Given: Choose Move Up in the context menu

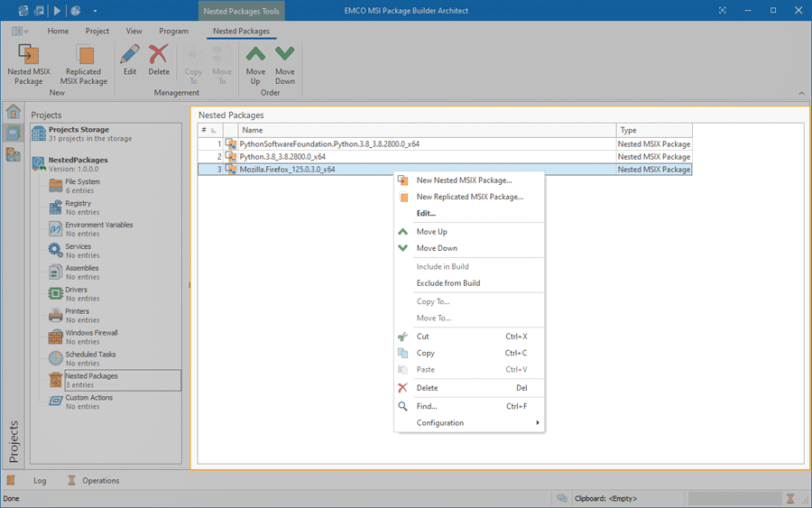Looking at the screenshot, I should point(469,232).
